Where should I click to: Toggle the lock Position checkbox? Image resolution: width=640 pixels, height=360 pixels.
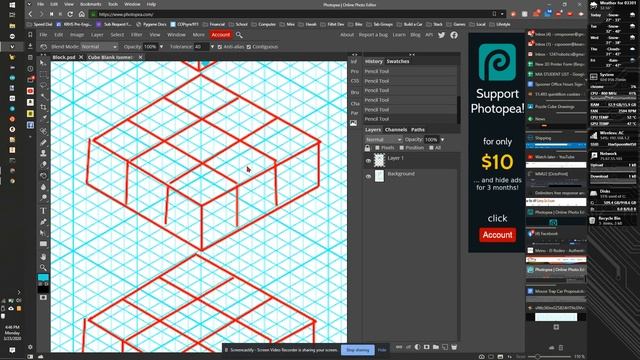pyautogui.click(x=402, y=148)
